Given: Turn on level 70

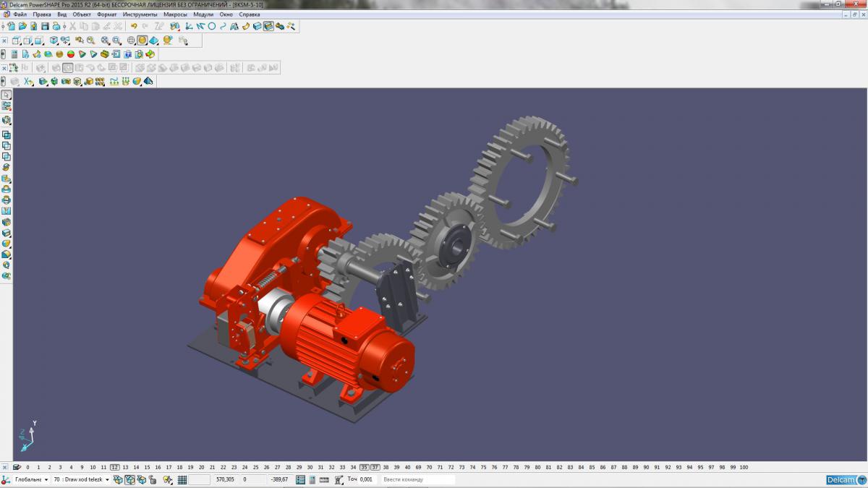Looking at the screenshot, I should coord(429,467).
